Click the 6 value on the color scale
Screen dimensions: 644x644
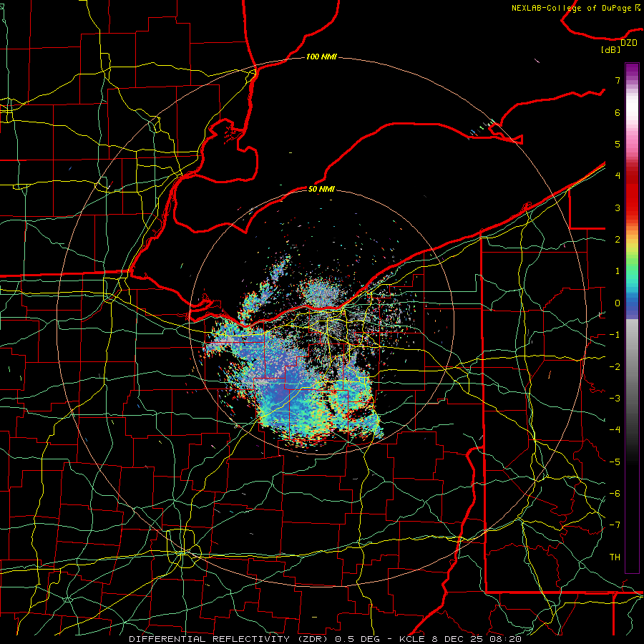coord(618,112)
